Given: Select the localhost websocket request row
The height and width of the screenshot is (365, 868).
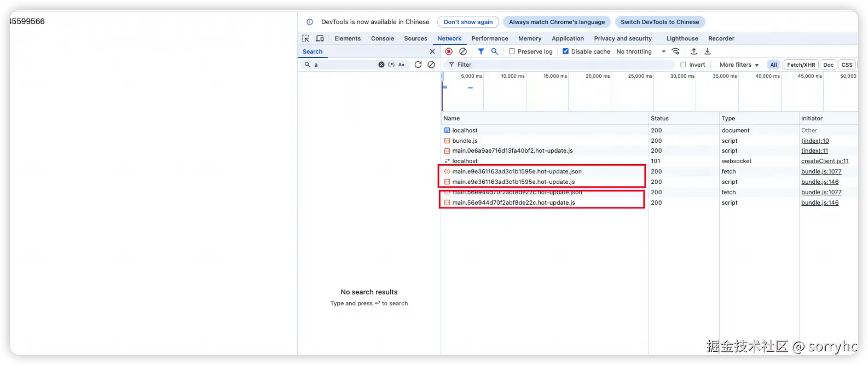Looking at the screenshot, I should click(x=650, y=161).
